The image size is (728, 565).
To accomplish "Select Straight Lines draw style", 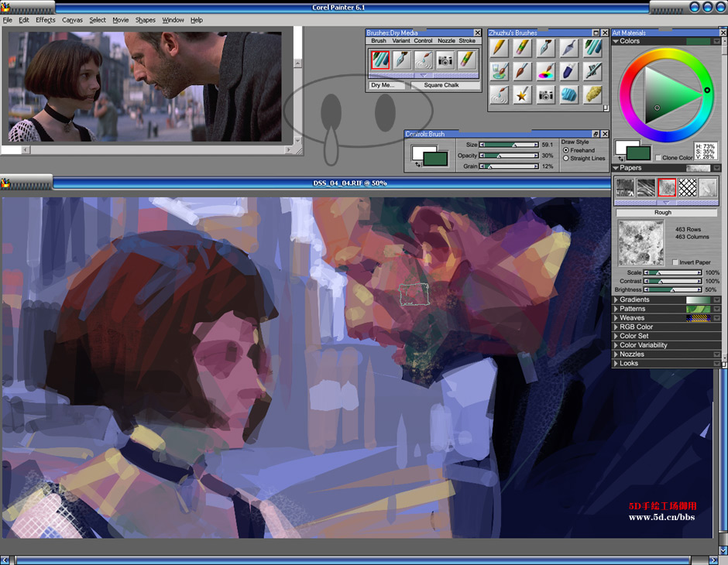I will click(x=566, y=158).
